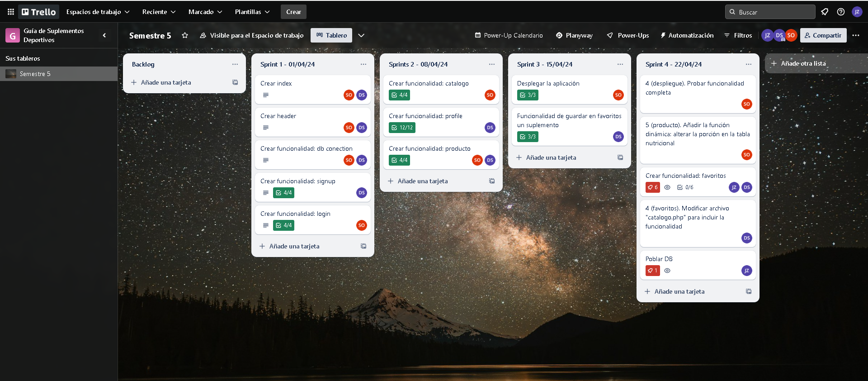This screenshot has width=868, height=381.
Task: Click into the Buscar search field
Action: click(x=770, y=12)
